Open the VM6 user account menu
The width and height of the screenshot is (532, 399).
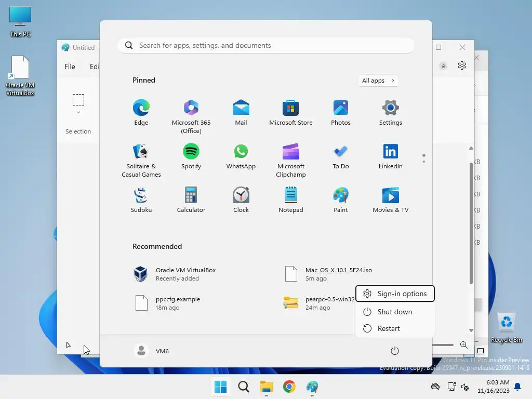pyautogui.click(x=152, y=351)
